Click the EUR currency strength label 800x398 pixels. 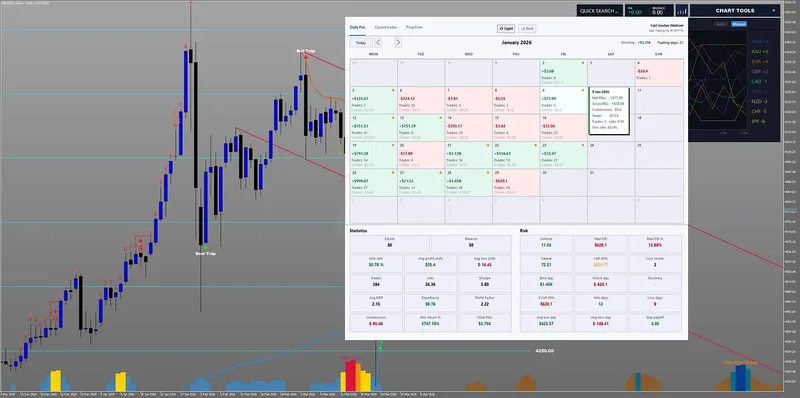tap(760, 62)
